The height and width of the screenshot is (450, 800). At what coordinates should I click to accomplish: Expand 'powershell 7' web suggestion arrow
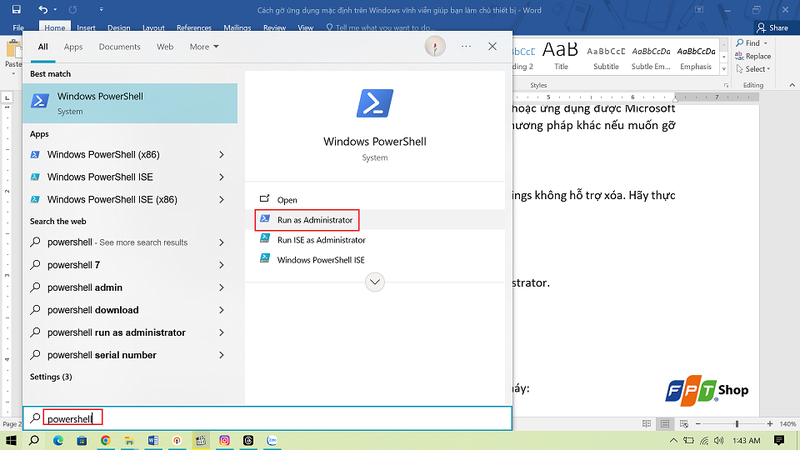[x=222, y=265]
